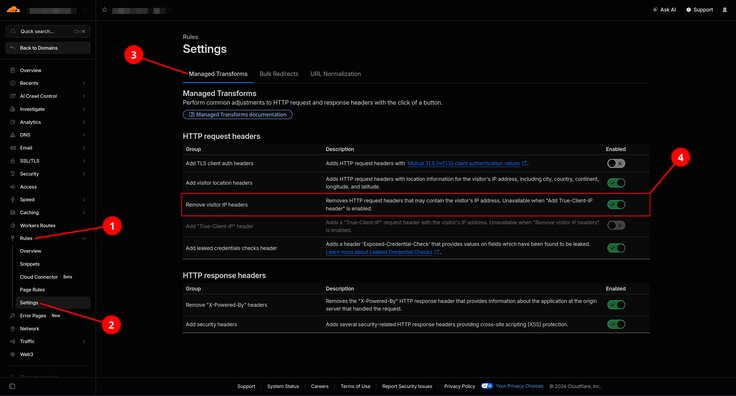The image size is (736, 396).
Task: Open the user account profile icon
Action: click(725, 9)
